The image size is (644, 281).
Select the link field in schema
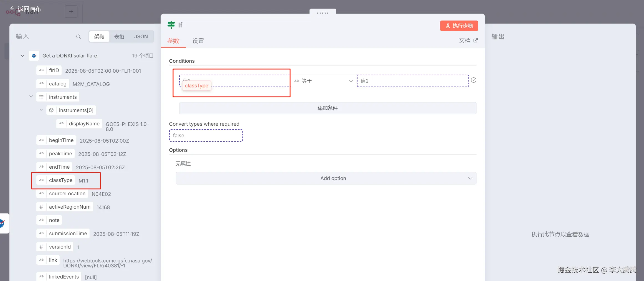(48, 260)
